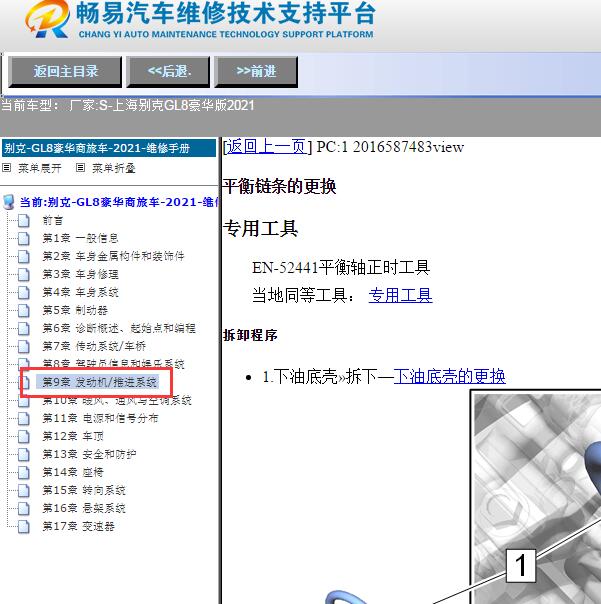Click the 平衡链条的更换 heading

[280, 187]
